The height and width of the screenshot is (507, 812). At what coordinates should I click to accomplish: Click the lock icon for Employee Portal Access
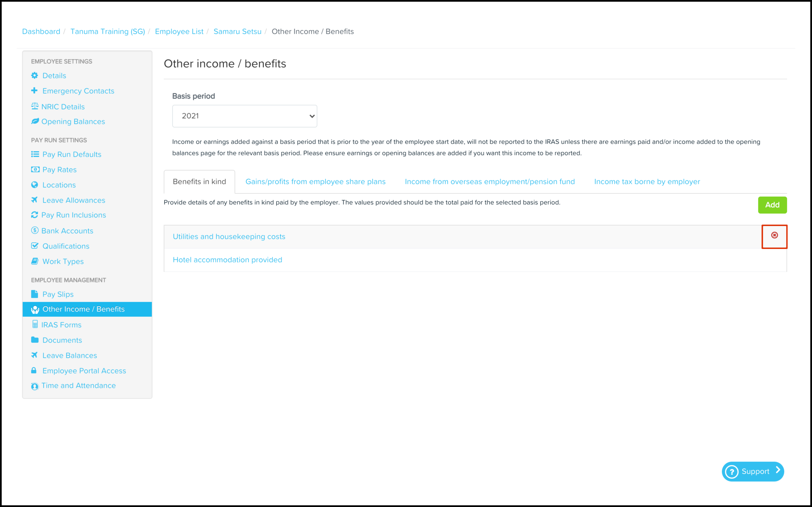point(34,370)
